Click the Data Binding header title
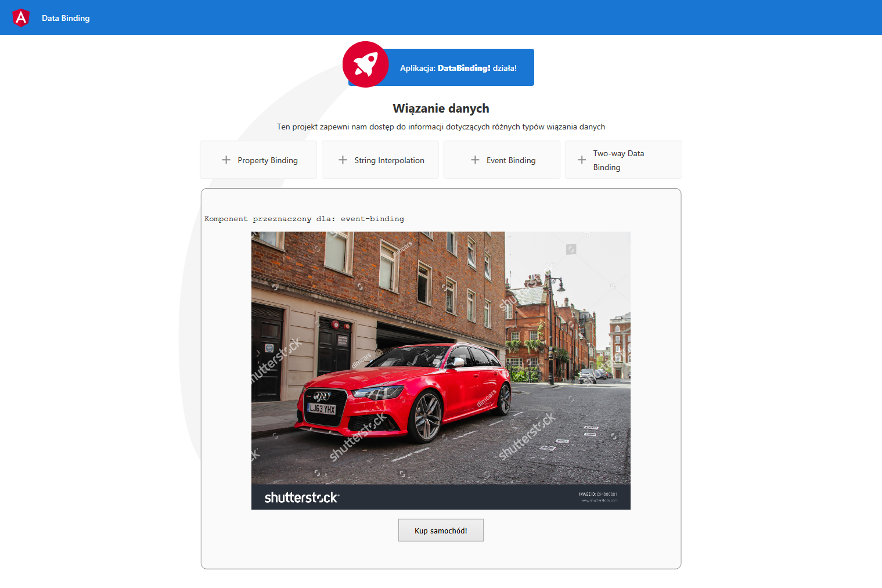 click(66, 18)
